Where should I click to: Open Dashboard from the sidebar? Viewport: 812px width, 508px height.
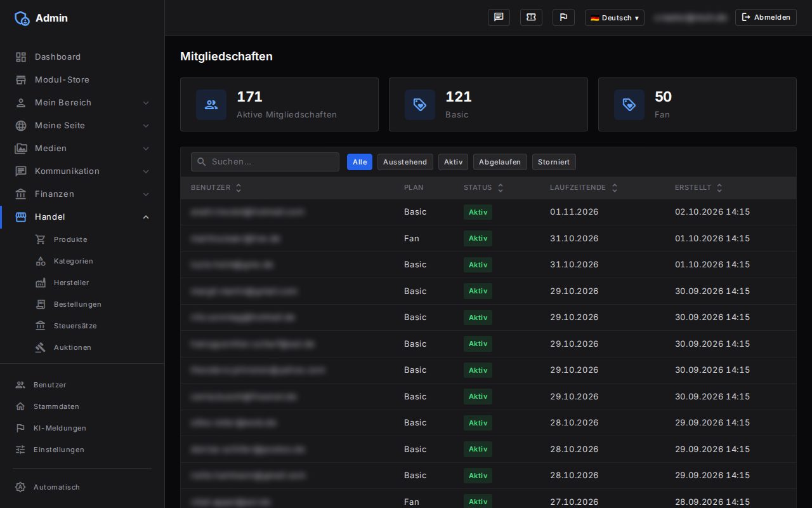tap(82, 57)
